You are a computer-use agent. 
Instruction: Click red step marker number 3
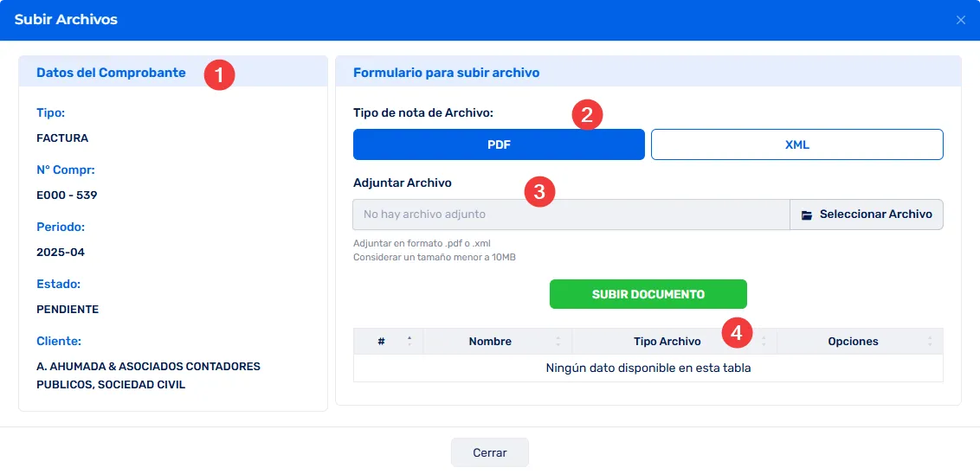pos(539,191)
